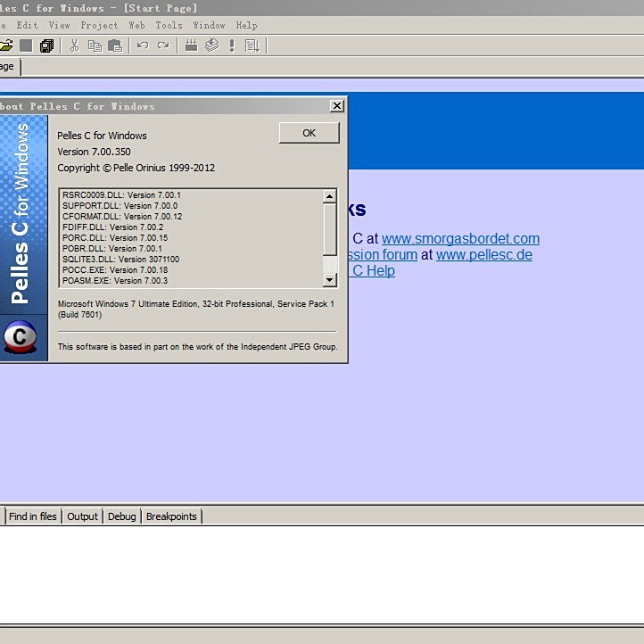Close the About Pelles C dialog
The width and height of the screenshot is (644, 644).
pos(336,106)
